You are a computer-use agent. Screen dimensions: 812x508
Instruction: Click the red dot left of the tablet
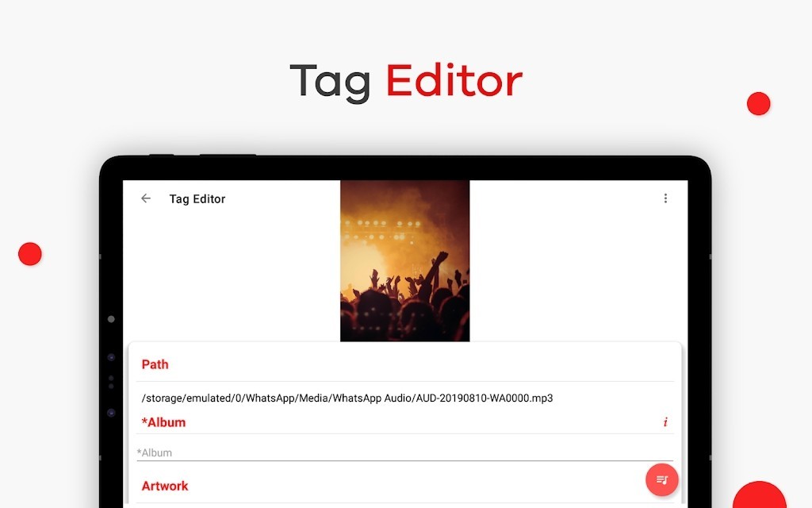tap(30, 254)
